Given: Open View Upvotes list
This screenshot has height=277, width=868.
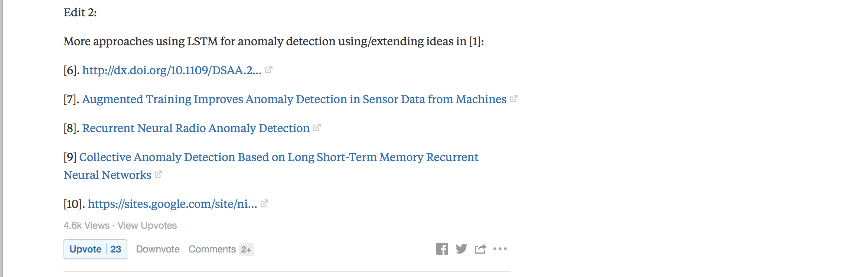Looking at the screenshot, I should tap(147, 225).
